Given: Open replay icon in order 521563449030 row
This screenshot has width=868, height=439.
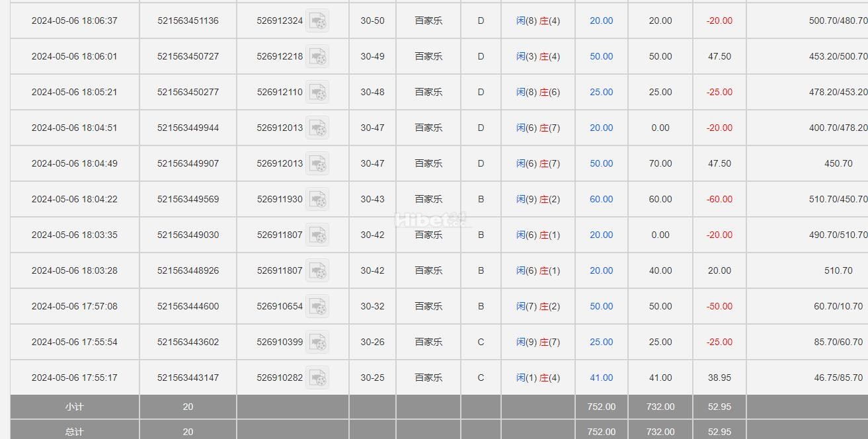Looking at the screenshot, I should 317,235.
